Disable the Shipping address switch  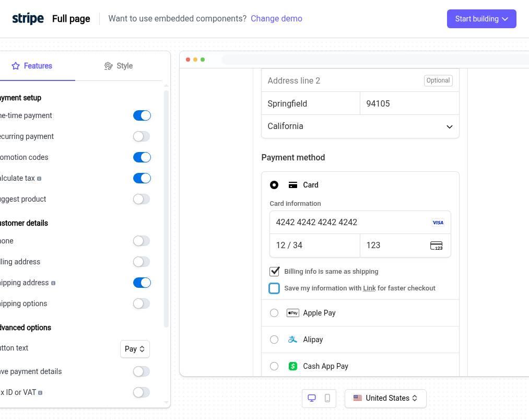pos(142,283)
